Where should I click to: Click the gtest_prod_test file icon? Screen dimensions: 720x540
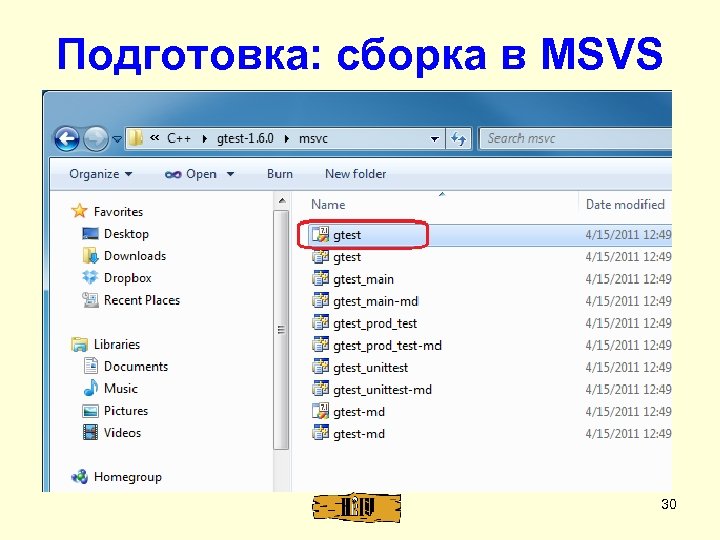click(321, 322)
